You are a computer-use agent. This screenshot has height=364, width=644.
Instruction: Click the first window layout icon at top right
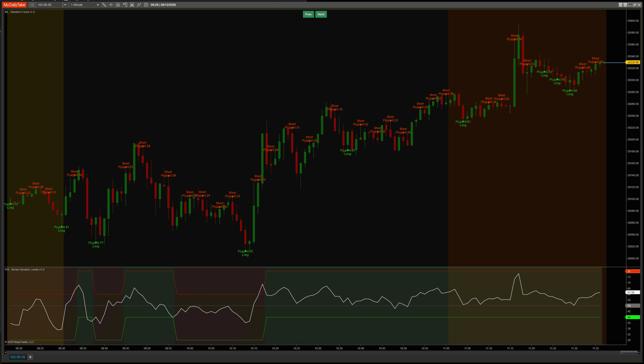coord(621,5)
